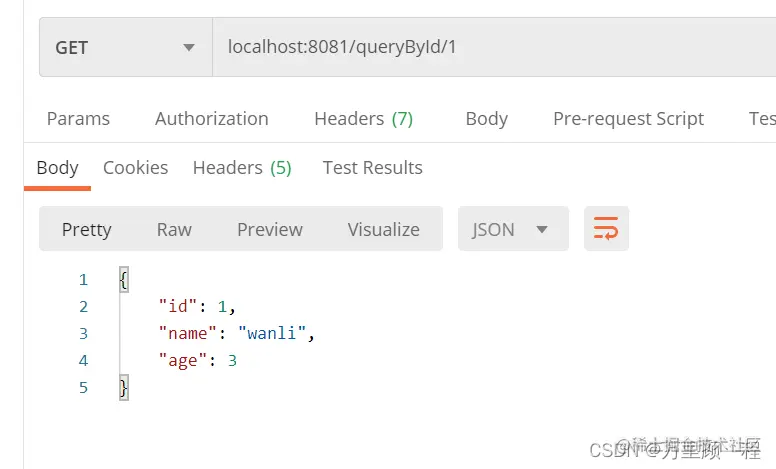Screen dimensions: 776x469
Task: Switch to Preview view mode
Action: click(x=270, y=230)
